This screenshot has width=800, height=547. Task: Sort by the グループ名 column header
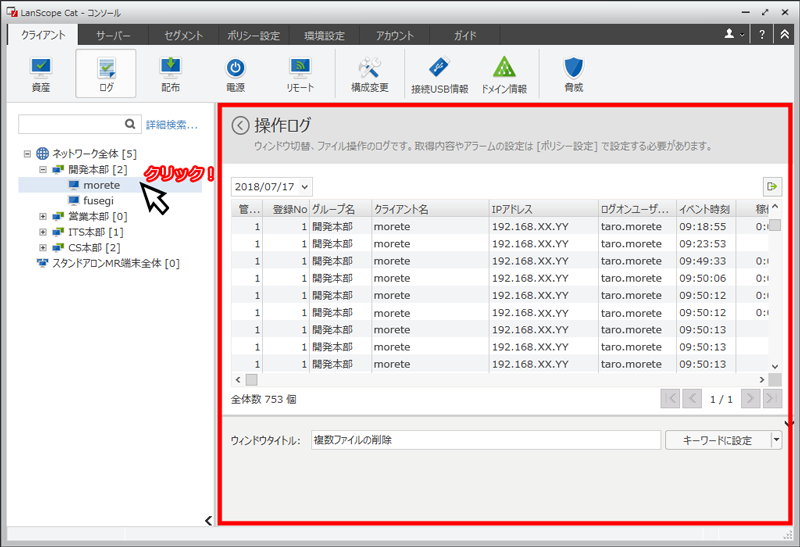pyautogui.click(x=340, y=209)
